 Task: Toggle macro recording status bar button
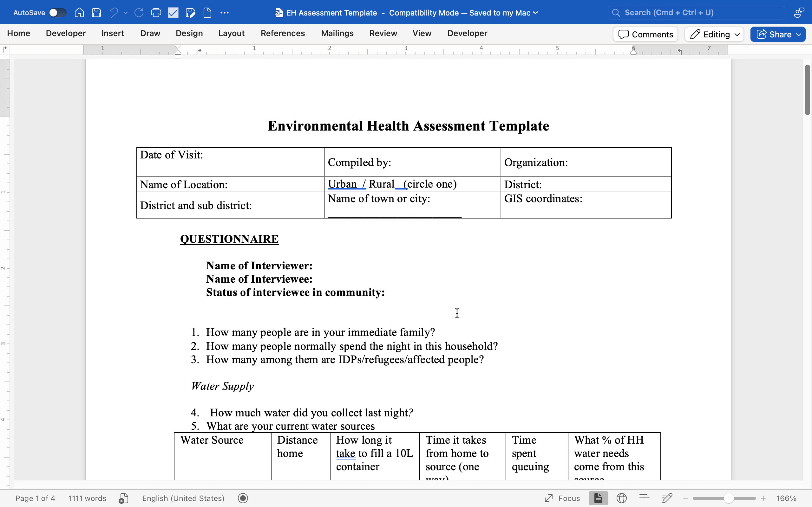coord(243,498)
